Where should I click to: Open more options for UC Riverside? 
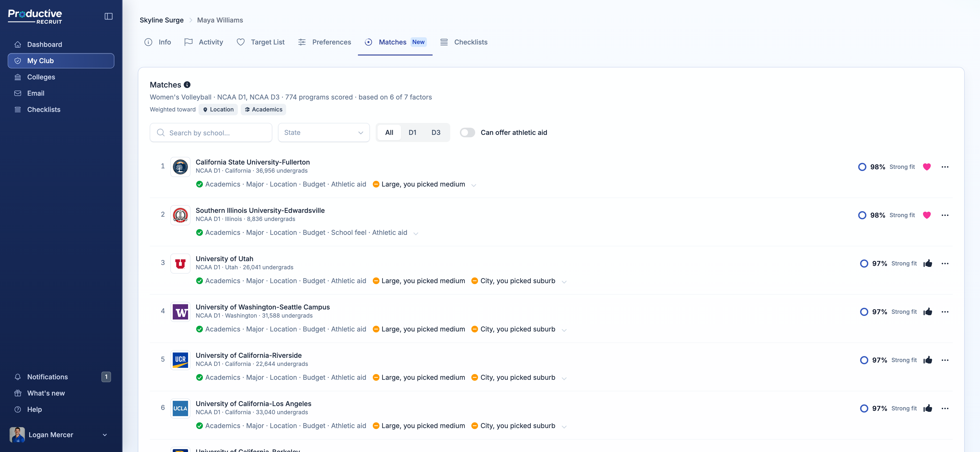[945, 360]
